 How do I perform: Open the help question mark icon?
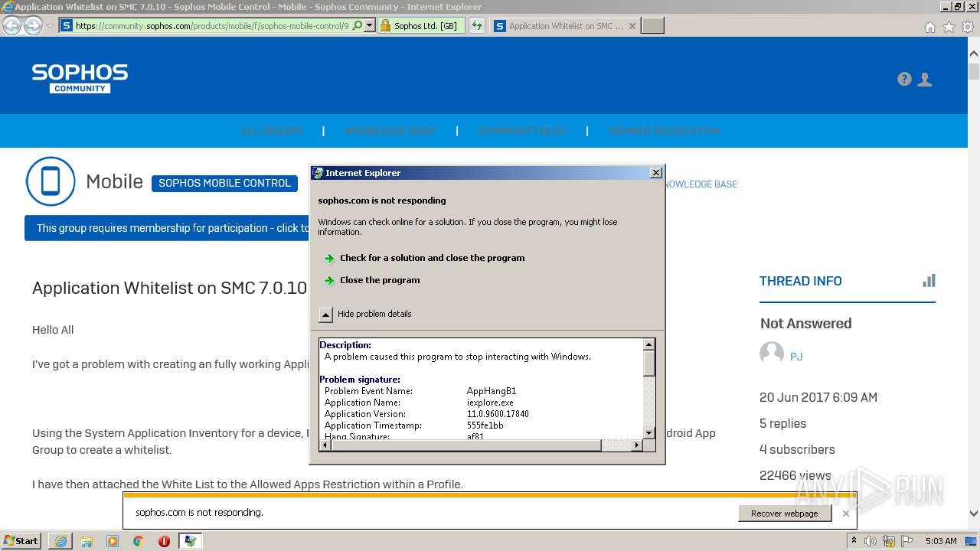click(904, 79)
